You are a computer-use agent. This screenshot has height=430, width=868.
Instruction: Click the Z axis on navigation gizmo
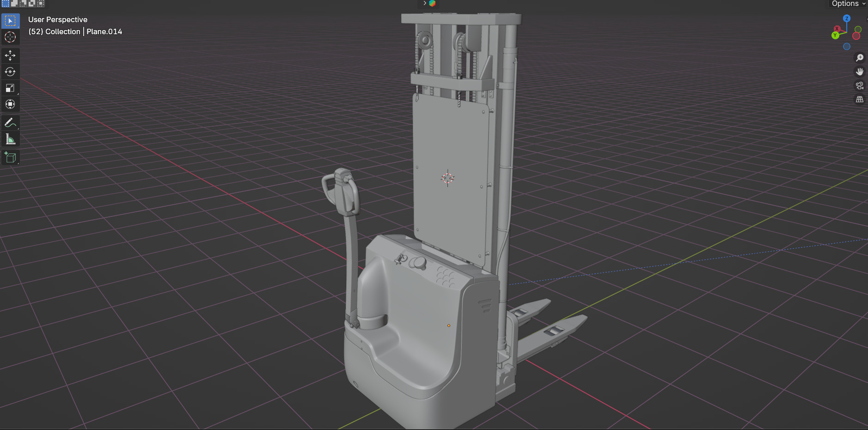[847, 18]
